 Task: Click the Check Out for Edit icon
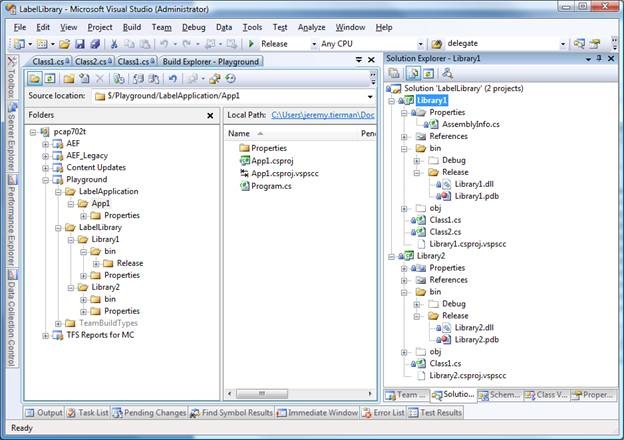point(138,78)
